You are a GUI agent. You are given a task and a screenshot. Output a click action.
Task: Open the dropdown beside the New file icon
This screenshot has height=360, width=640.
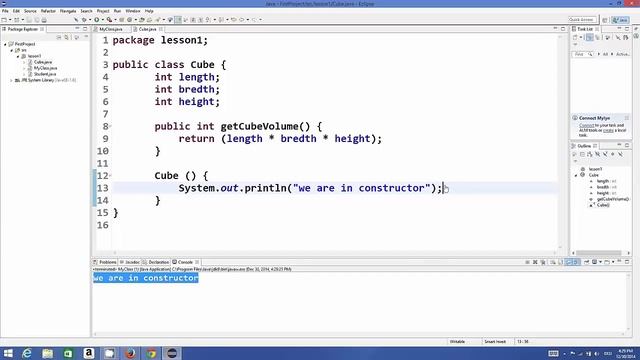pyautogui.click(x=10, y=20)
